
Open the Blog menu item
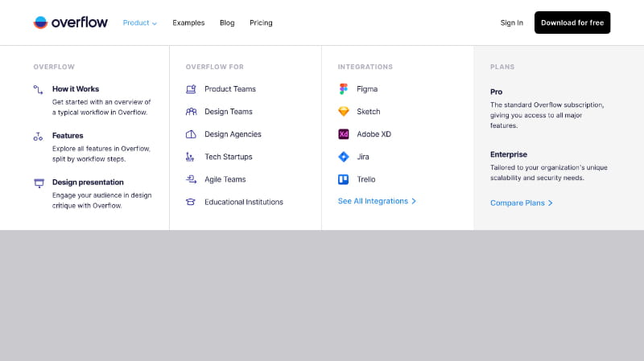tap(227, 23)
